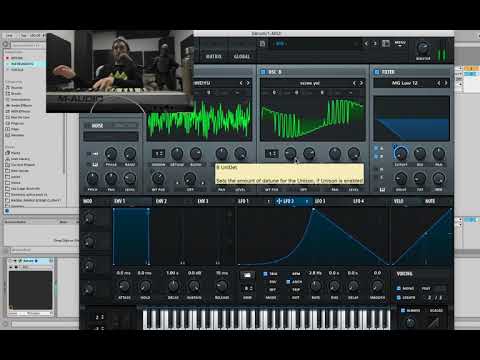Open the Serum MENU dropdown

400,44
